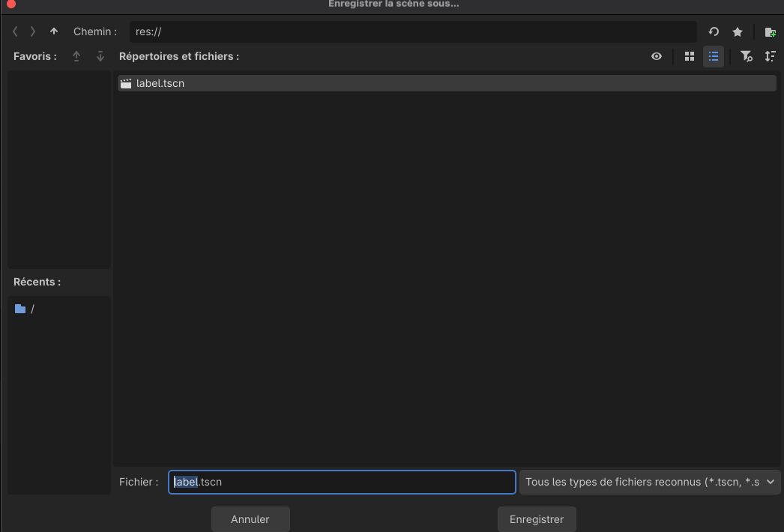Switch to thumbnail grid view
Screen dimensions: 784x532
pos(690,56)
